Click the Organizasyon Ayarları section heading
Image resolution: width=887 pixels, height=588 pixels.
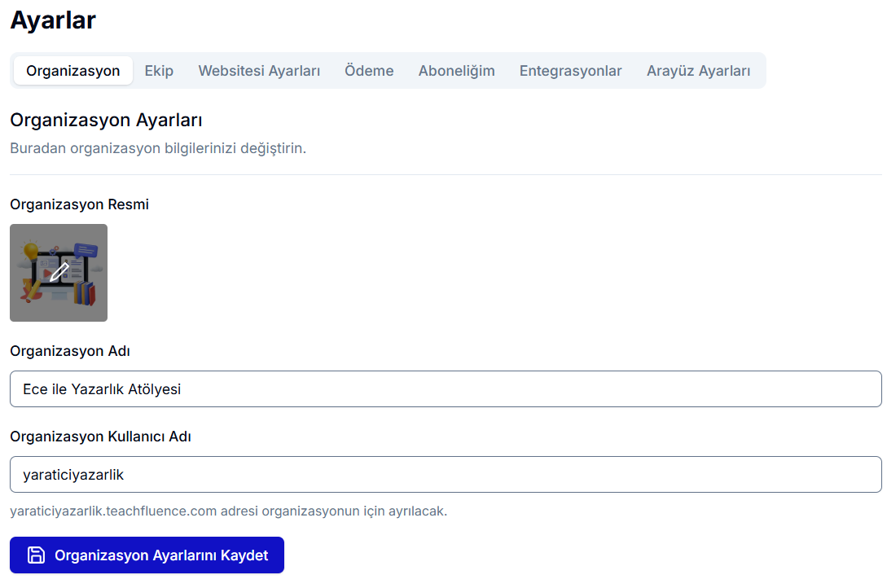(x=106, y=121)
